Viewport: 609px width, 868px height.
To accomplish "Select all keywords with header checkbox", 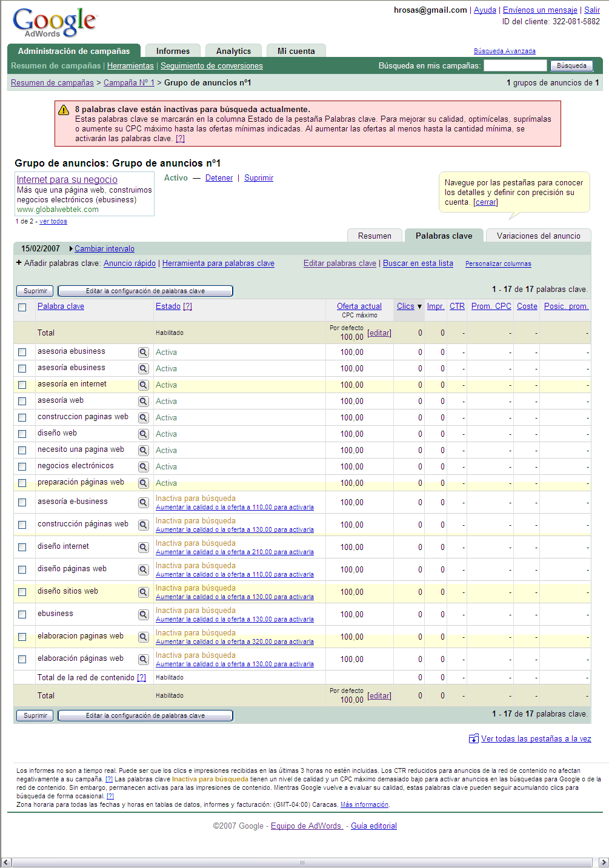I will pyautogui.click(x=22, y=307).
